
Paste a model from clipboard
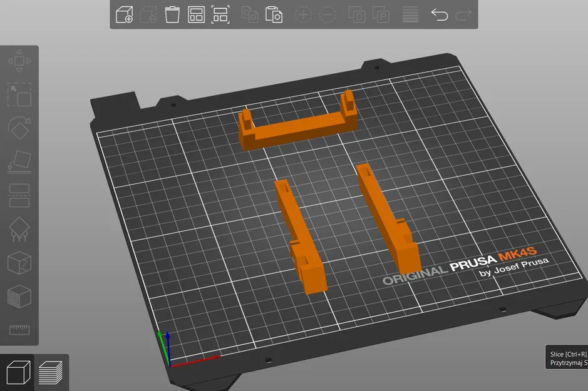click(275, 14)
